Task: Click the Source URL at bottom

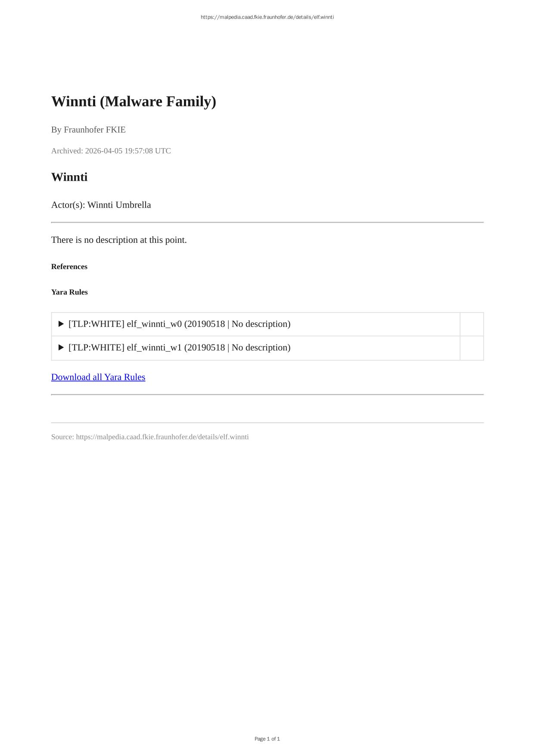Action: point(150,437)
